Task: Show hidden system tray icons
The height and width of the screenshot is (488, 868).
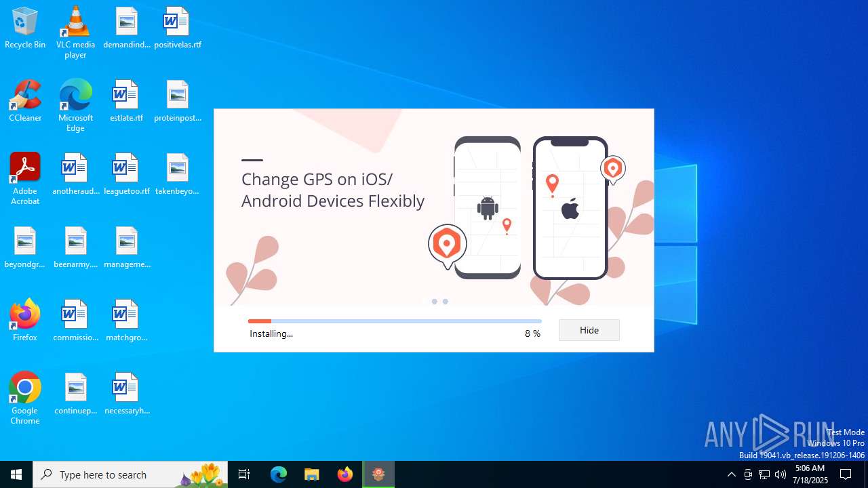Action: pyautogui.click(x=731, y=474)
